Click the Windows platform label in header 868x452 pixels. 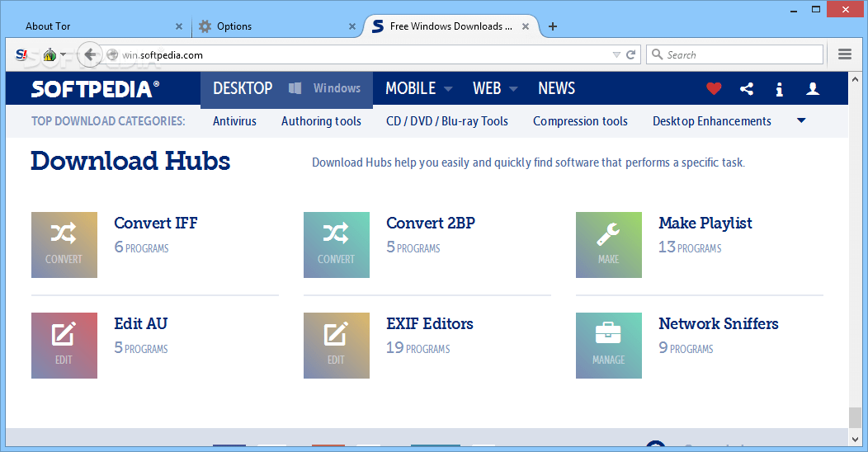click(x=337, y=88)
